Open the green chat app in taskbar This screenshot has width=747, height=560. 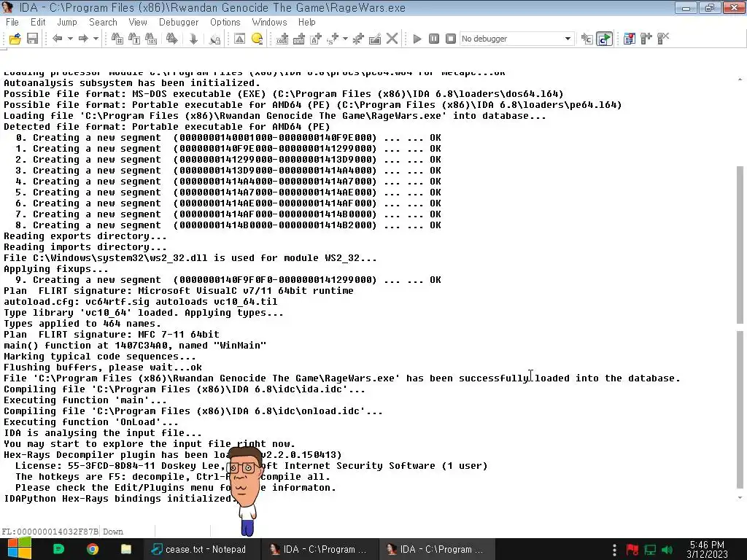(58, 549)
